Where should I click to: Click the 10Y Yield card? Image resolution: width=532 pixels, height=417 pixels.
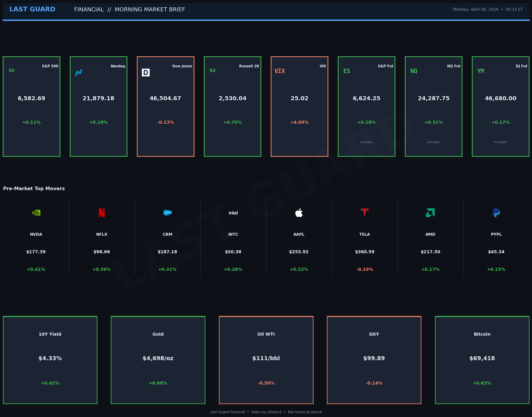(50, 360)
